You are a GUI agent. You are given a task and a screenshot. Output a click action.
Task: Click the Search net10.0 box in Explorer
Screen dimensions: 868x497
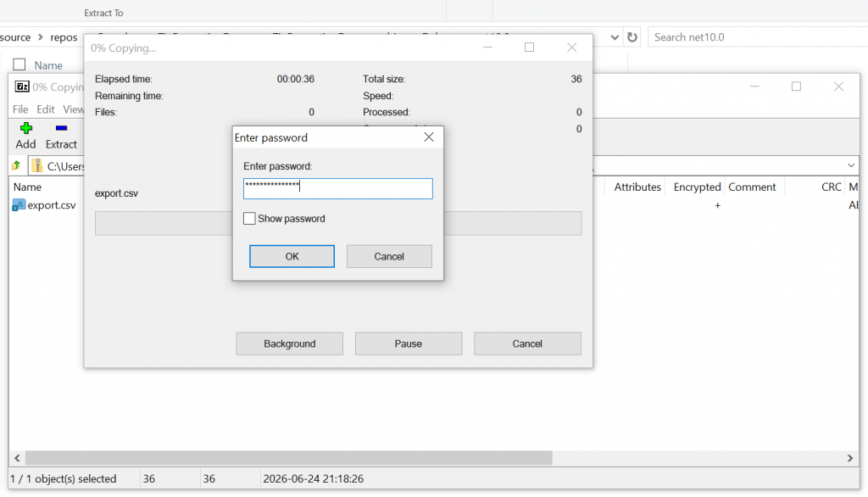758,37
